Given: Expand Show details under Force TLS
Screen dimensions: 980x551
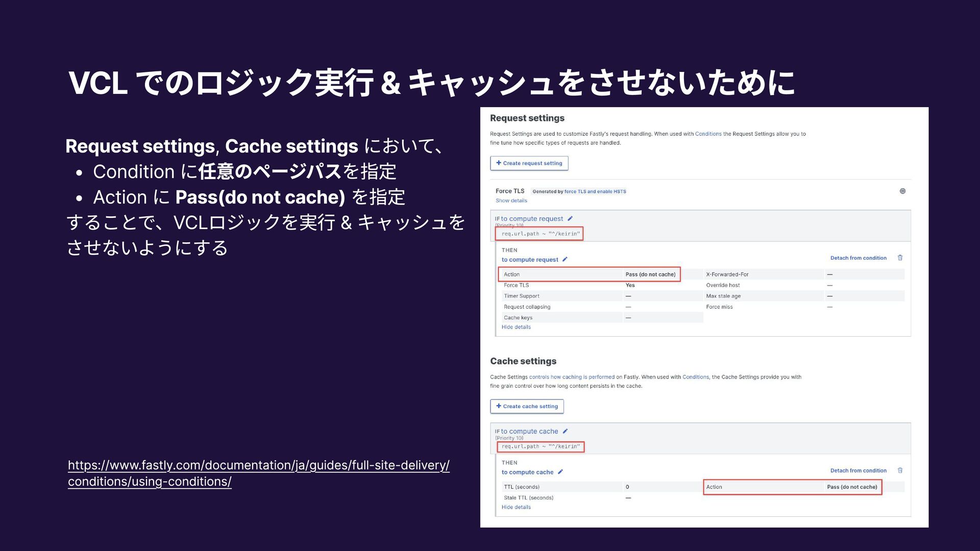Looking at the screenshot, I should pos(511,201).
